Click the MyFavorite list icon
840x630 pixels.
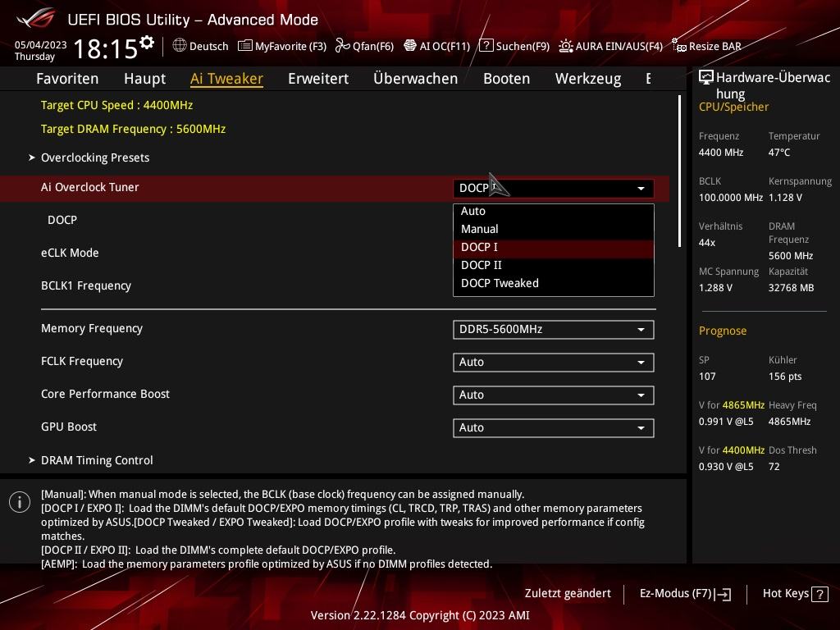[x=244, y=46]
